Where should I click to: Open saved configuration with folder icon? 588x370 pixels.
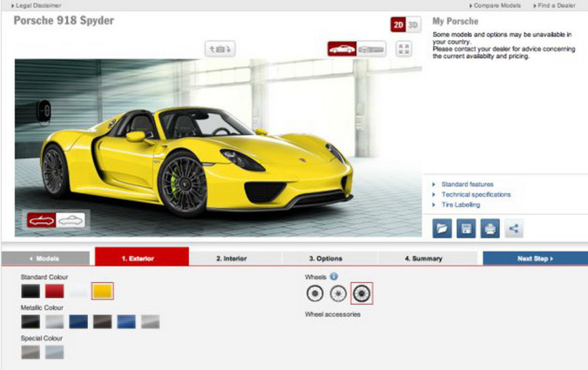click(443, 229)
